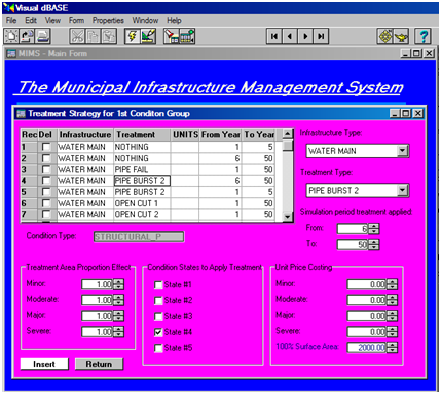Tick Del checkbox for record 2

(46, 158)
